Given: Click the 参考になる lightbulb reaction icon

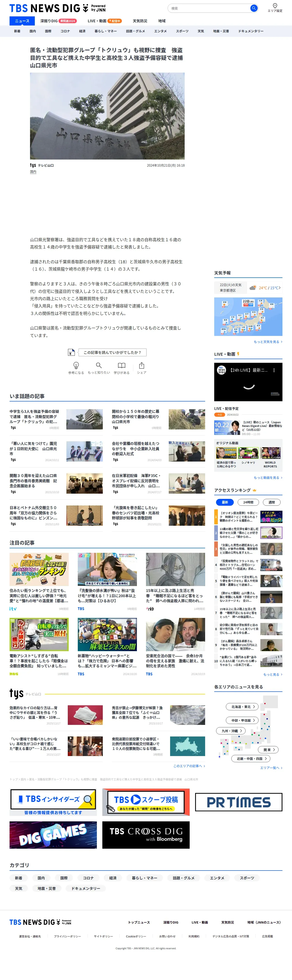Looking at the screenshot, I should click(x=76, y=365).
